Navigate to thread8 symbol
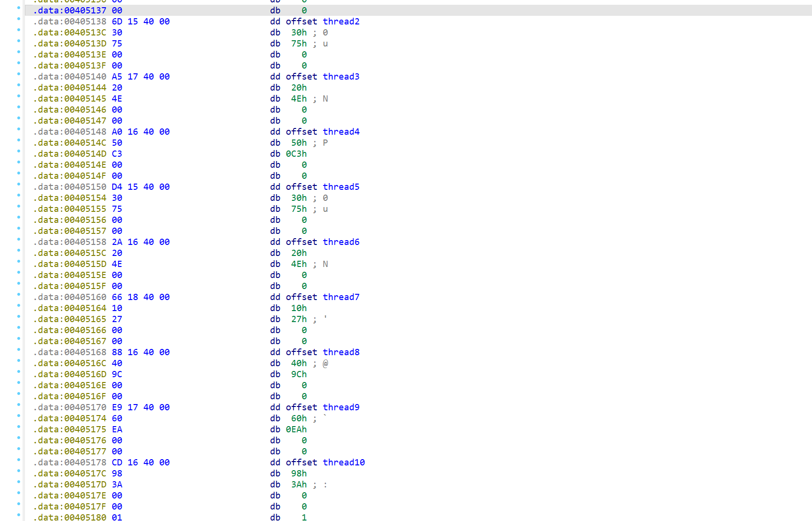This screenshot has height=521, width=812. [341, 352]
